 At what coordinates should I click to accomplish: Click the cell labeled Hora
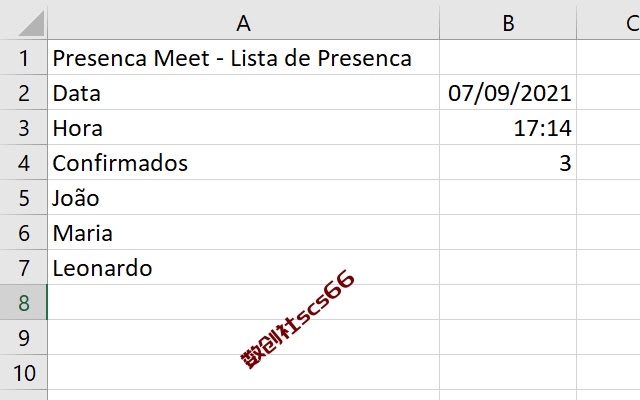243,127
